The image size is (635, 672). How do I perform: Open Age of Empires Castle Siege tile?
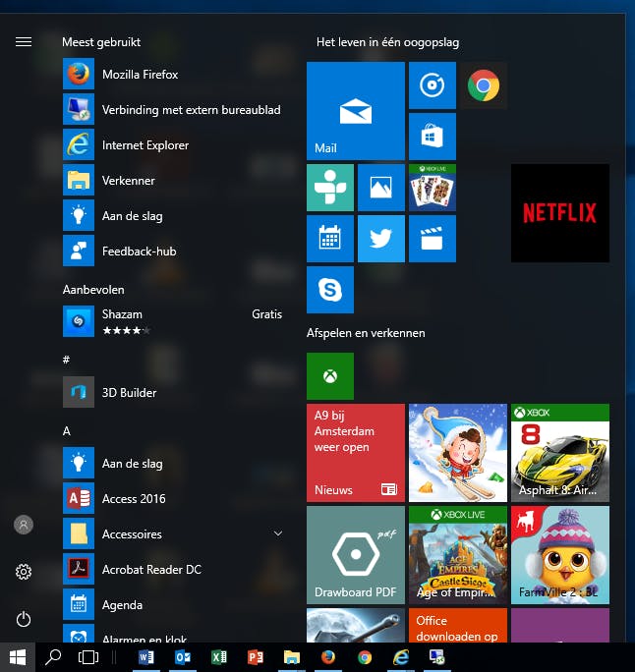tap(458, 555)
